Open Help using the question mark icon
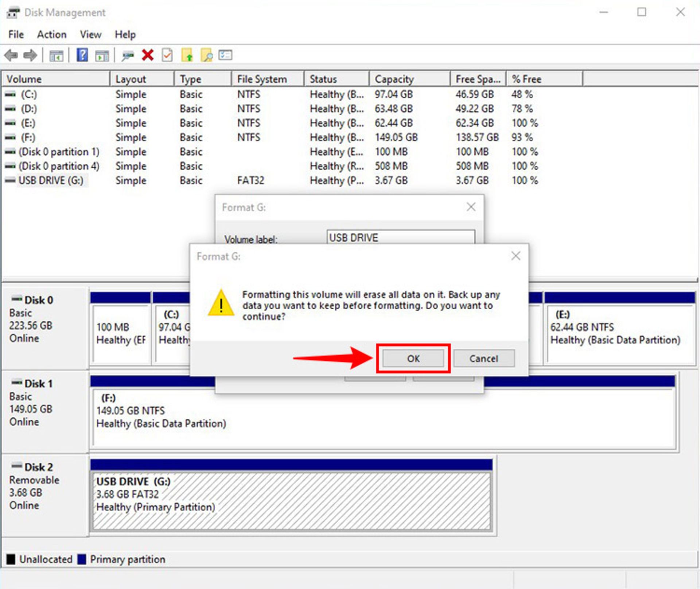The image size is (700, 589). point(82,55)
